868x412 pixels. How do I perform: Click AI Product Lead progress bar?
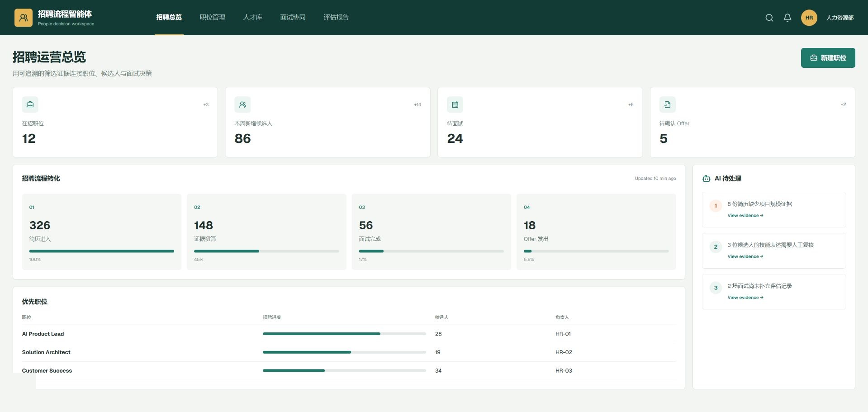click(344, 334)
